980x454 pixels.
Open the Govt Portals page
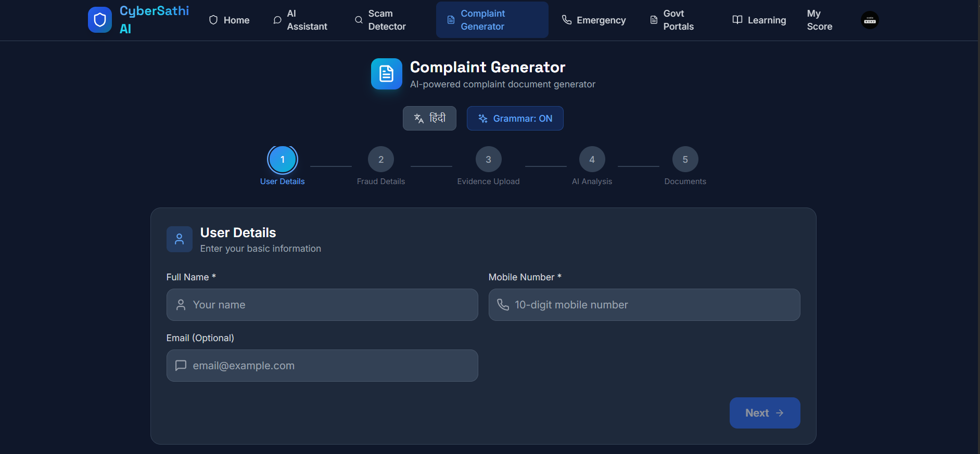pyautogui.click(x=672, y=20)
